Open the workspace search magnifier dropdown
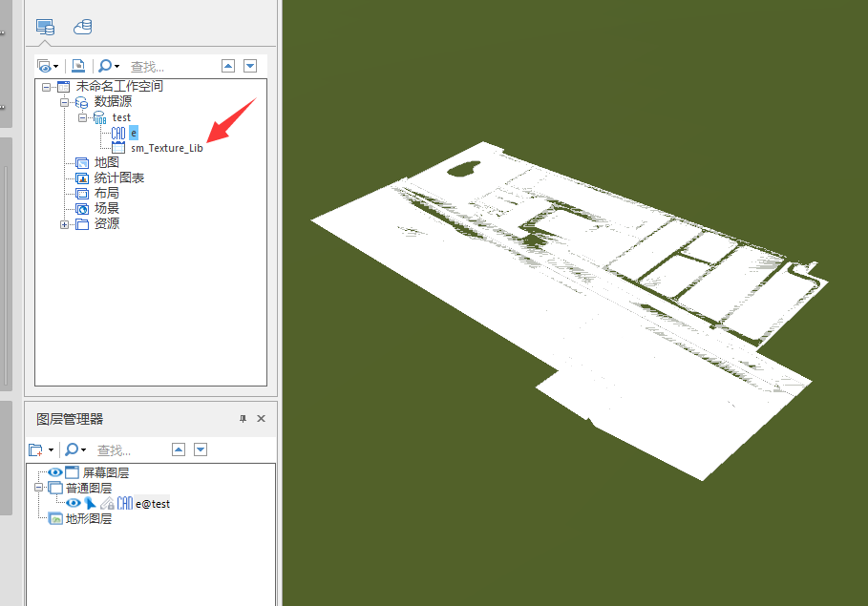868x606 pixels. click(109, 66)
